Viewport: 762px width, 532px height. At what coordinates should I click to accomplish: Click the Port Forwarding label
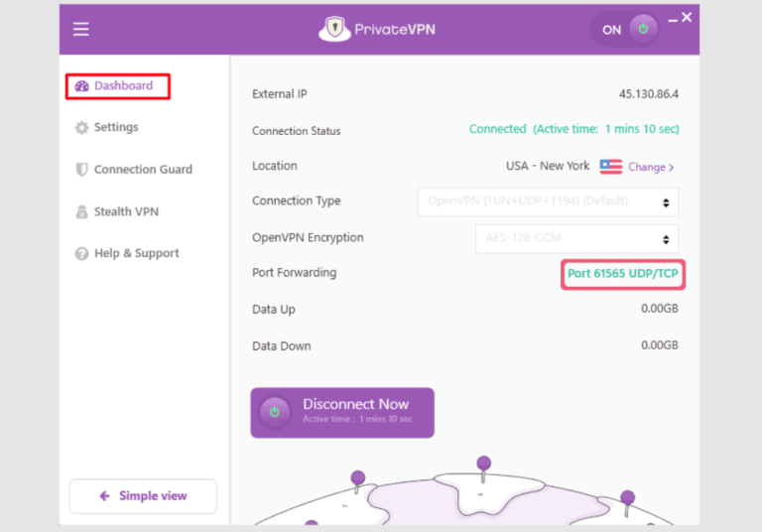tap(294, 272)
